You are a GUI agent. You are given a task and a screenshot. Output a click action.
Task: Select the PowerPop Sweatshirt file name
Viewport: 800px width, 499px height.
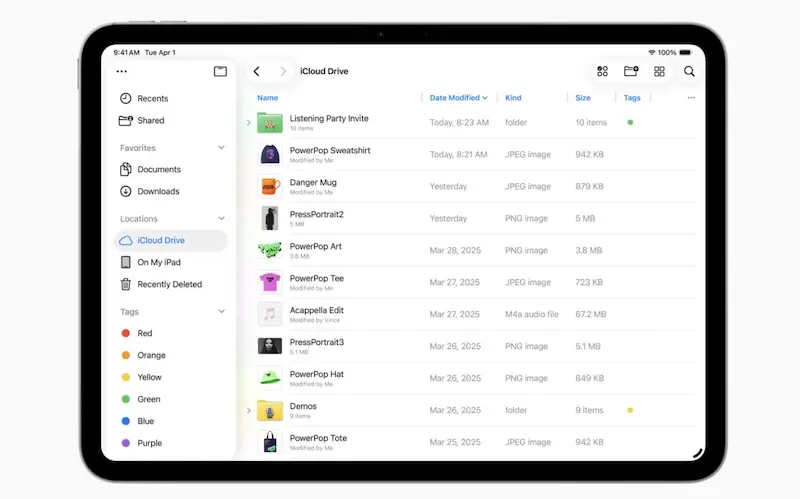(x=330, y=151)
